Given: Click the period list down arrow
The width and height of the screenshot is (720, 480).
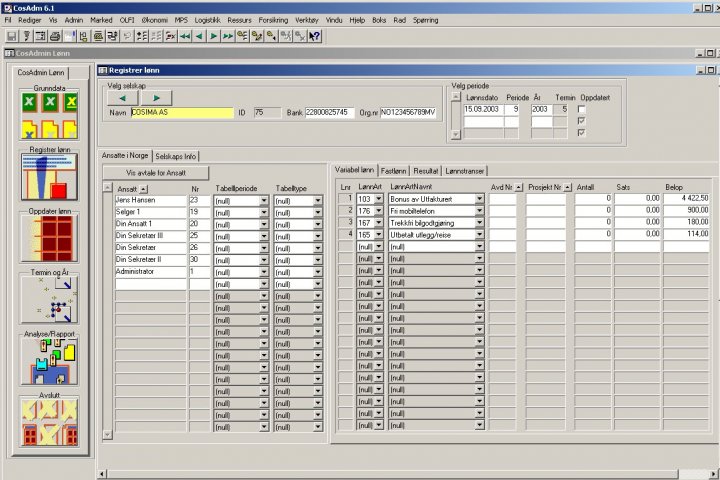Looking at the screenshot, I should (x=456, y=135).
